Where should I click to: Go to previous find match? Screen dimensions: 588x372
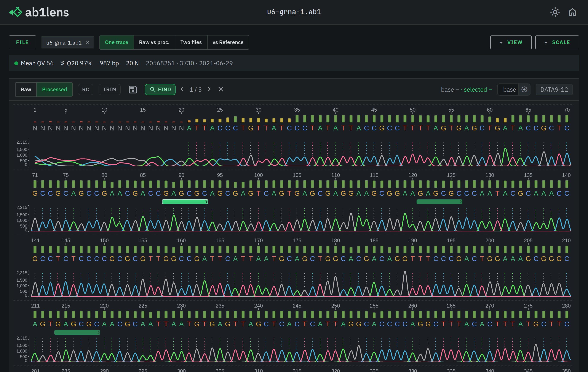(x=182, y=89)
